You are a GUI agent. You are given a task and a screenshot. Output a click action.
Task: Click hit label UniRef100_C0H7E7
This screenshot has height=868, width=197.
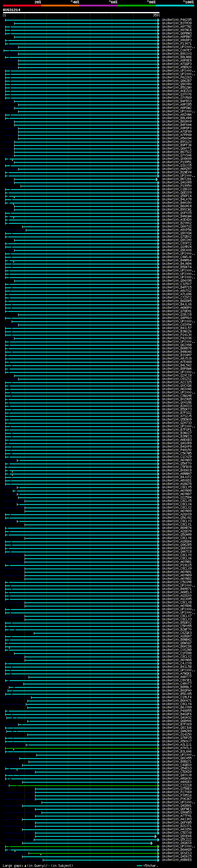click(x=176, y=50)
